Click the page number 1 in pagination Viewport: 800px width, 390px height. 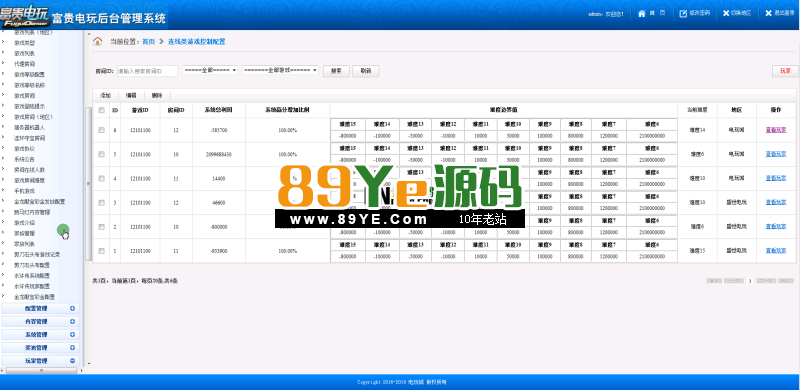(749, 281)
